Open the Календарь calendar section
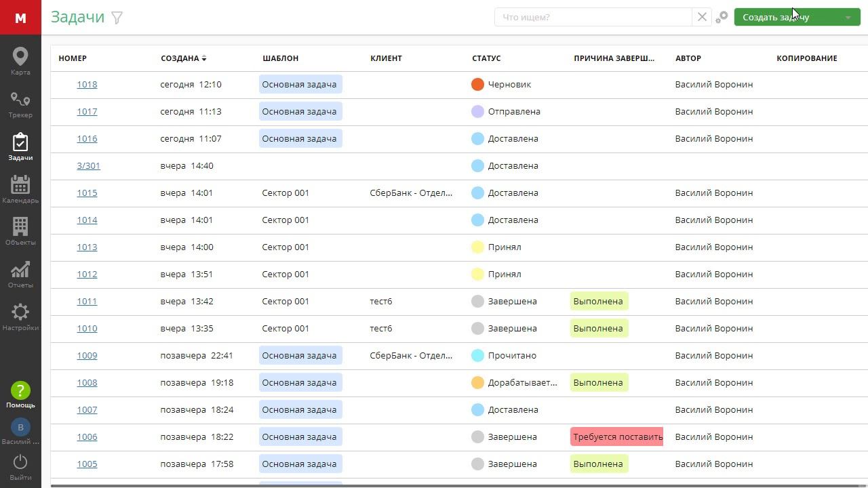Image resolution: width=868 pixels, height=488 pixels. (20, 189)
